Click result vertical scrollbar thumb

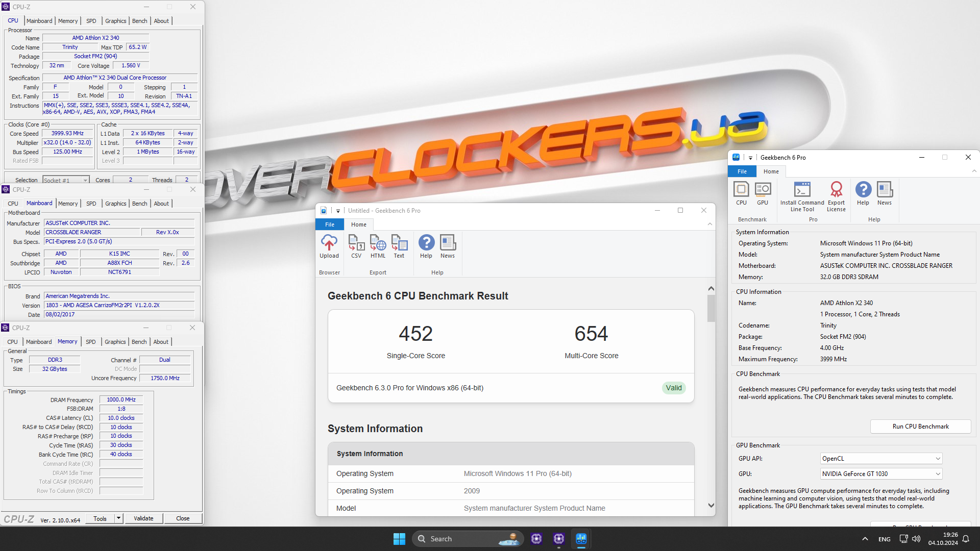tap(711, 308)
